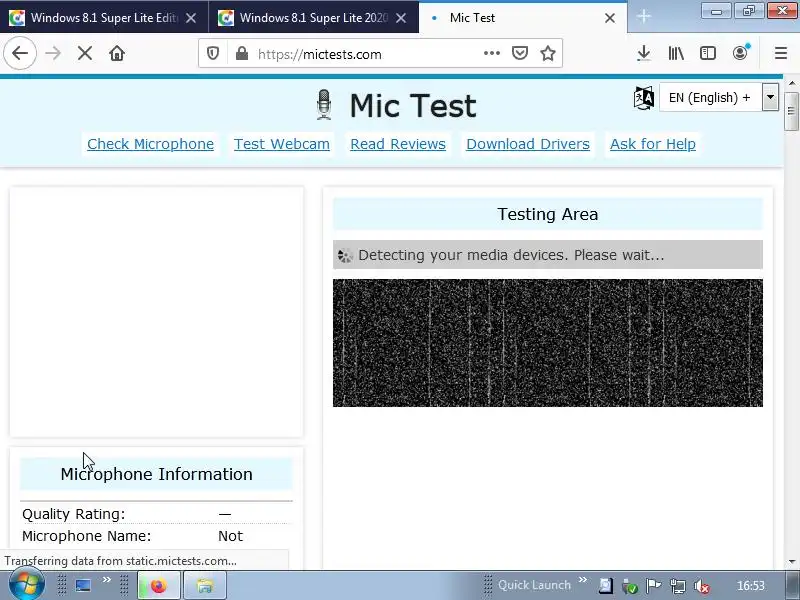The width and height of the screenshot is (800, 600).
Task: Bookmark this page with star
Action: [548, 53]
